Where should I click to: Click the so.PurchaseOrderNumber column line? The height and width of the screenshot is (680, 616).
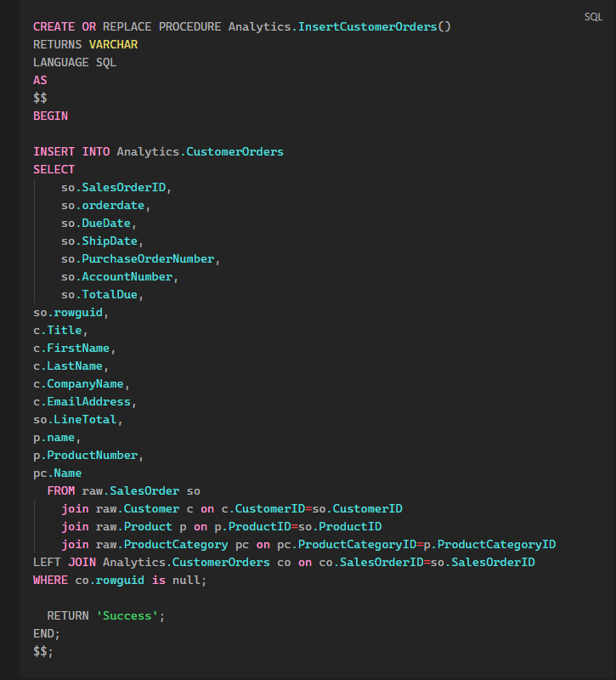coord(140,259)
